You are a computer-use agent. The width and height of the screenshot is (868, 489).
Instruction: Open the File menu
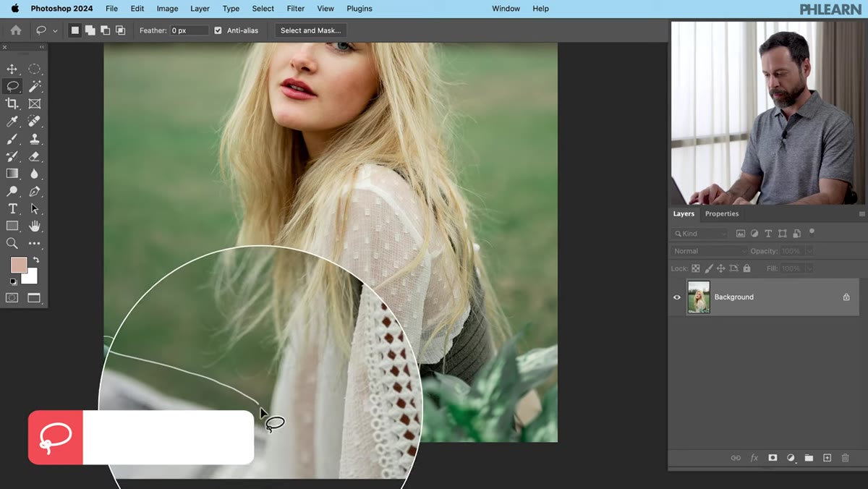tap(111, 9)
